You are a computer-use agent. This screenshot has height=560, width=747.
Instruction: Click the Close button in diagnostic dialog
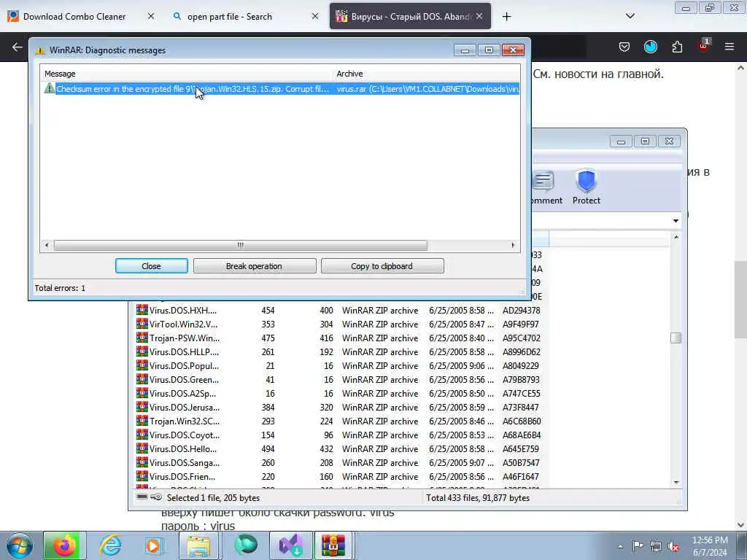pos(152,265)
